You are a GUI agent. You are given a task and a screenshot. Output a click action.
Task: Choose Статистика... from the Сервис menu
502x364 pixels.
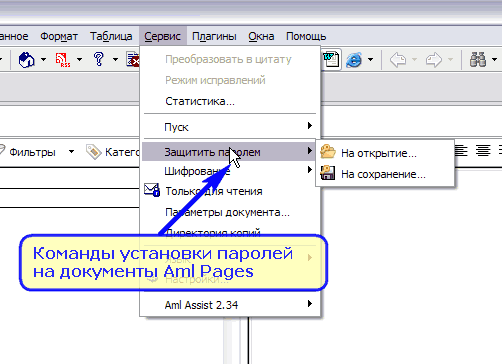pyautogui.click(x=200, y=101)
